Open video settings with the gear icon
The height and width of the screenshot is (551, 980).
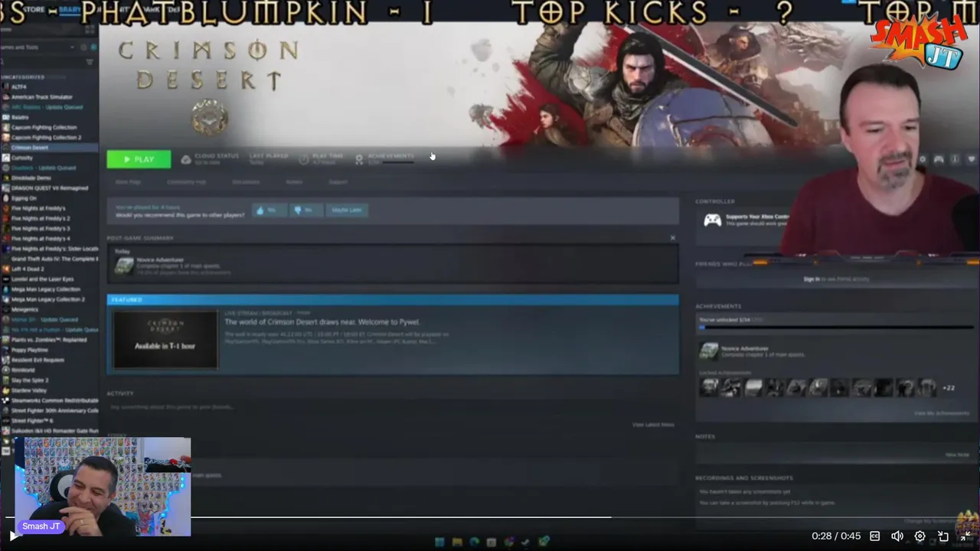point(920,536)
